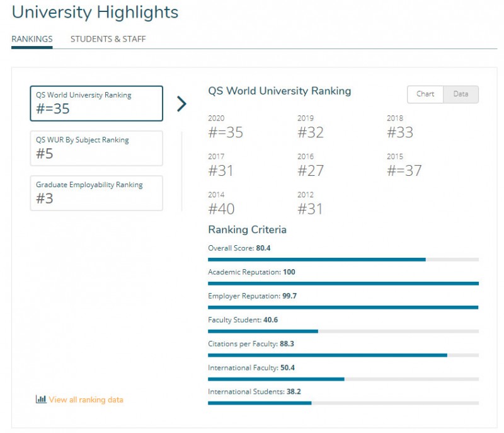Click the Faculty Student: 40.6 label
The height and width of the screenshot is (433, 504).
tap(243, 320)
